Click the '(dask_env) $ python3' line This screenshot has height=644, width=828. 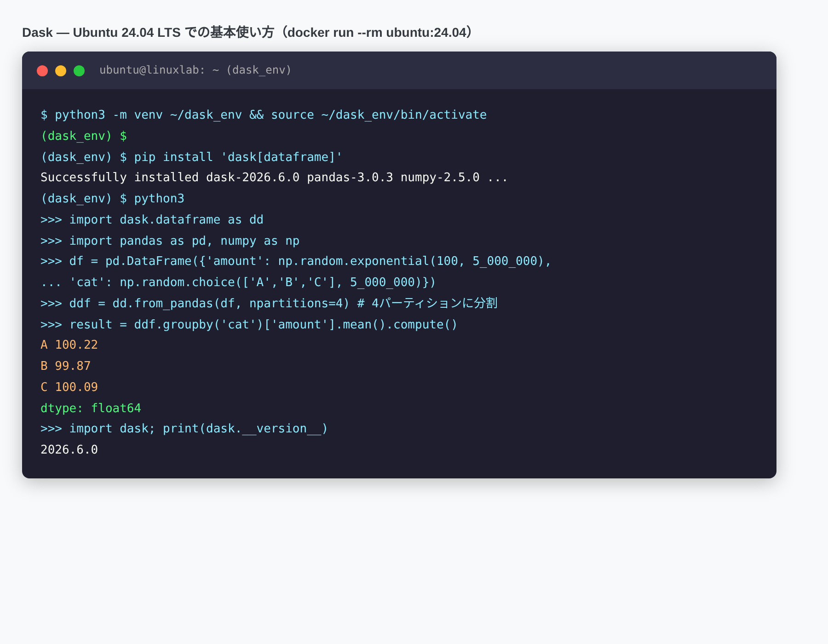point(112,198)
